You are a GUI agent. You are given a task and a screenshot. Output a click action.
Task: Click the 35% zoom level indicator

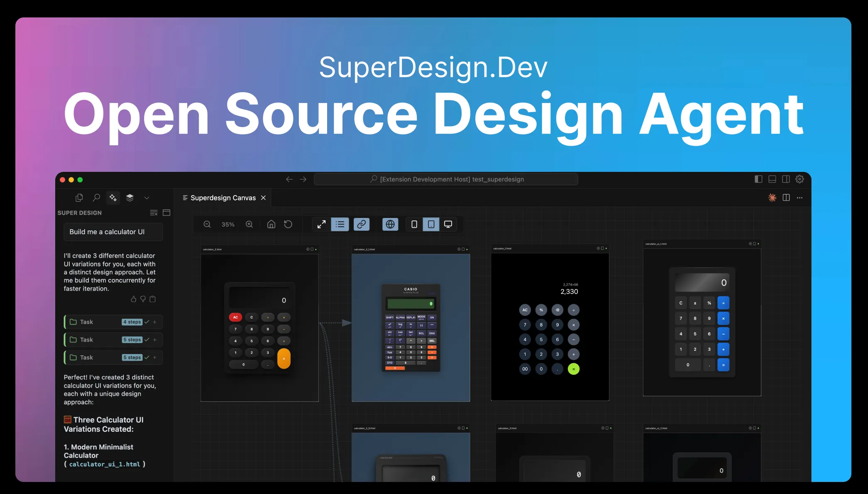(228, 224)
